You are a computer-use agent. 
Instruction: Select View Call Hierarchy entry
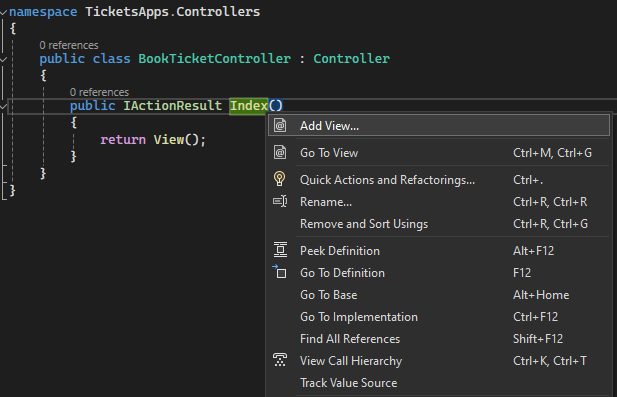(x=439, y=361)
